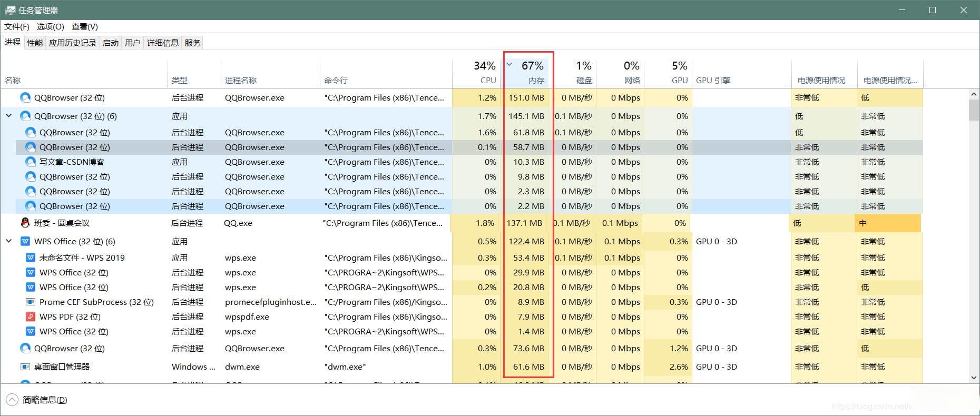The width and height of the screenshot is (980, 416).
Task: Collapse the QQBrowser (32 位) (6) group
Action: click(x=9, y=116)
